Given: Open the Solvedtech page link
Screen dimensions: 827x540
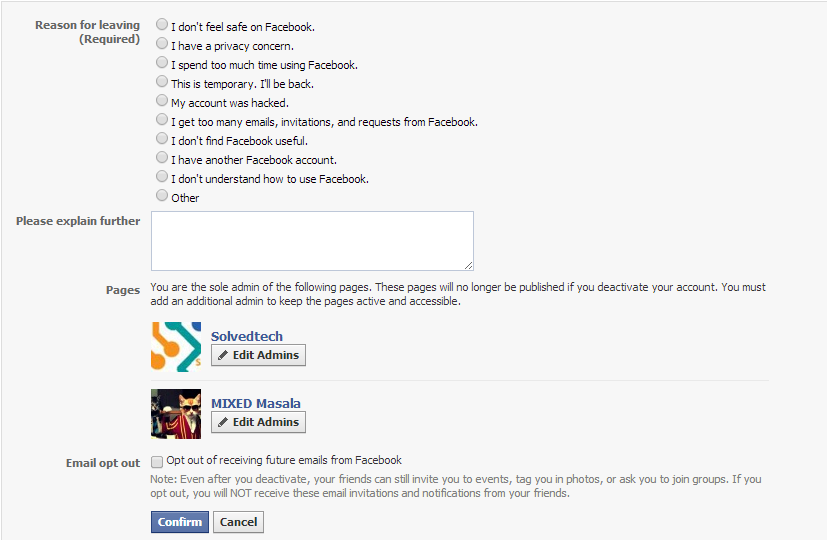Looking at the screenshot, I should coord(247,337).
